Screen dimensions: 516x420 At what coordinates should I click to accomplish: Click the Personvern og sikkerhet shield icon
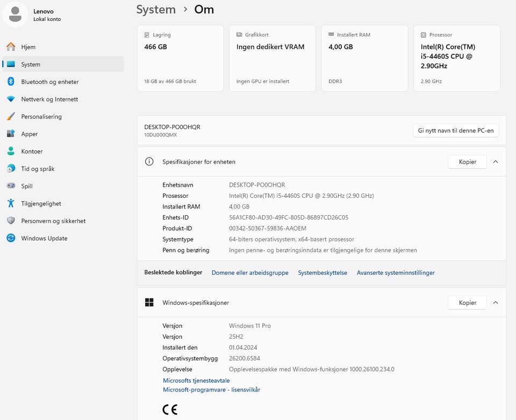tap(11, 220)
